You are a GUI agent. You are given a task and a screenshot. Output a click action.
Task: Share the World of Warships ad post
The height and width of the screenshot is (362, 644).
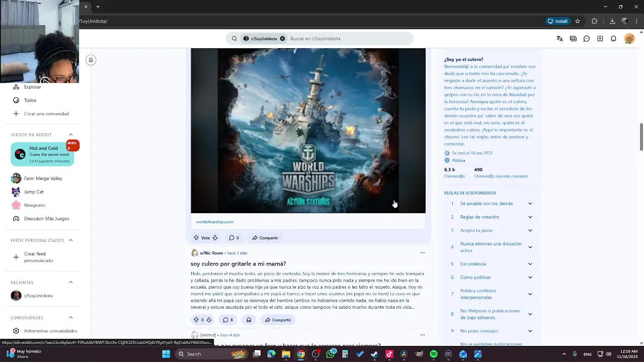tap(265, 238)
